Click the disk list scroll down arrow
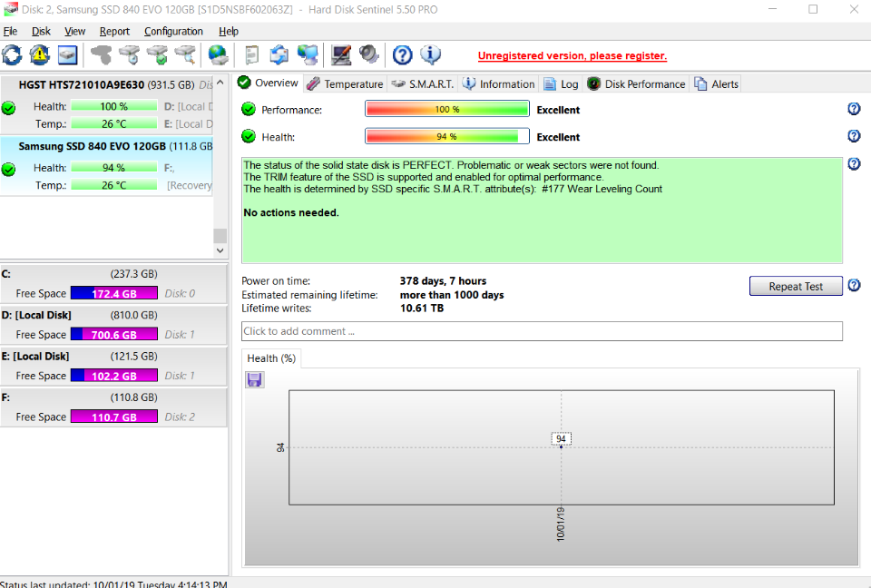Image resolution: width=871 pixels, height=588 pixels. tap(220, 250)
